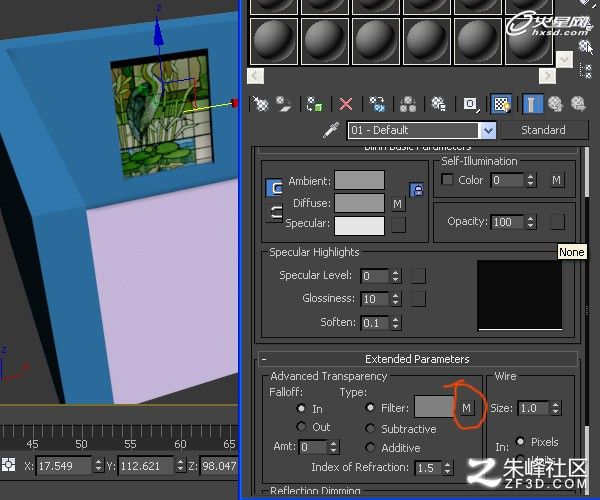Click the Glossiness spinner arrows
Image resolution: width=600 pixels, height=500 pixels.
click(x=396, y=299)
